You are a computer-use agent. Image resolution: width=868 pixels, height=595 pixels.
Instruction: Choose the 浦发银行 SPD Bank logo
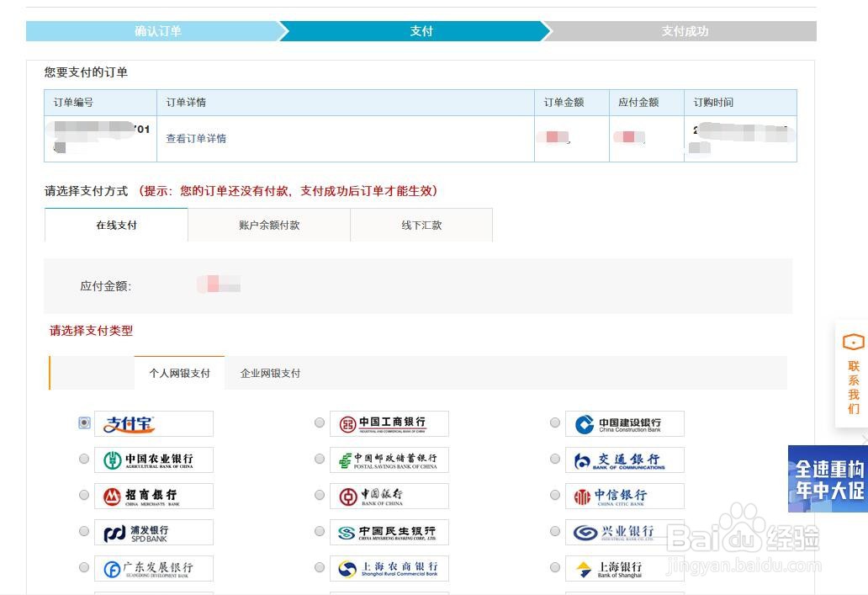[x=154, y=533]
